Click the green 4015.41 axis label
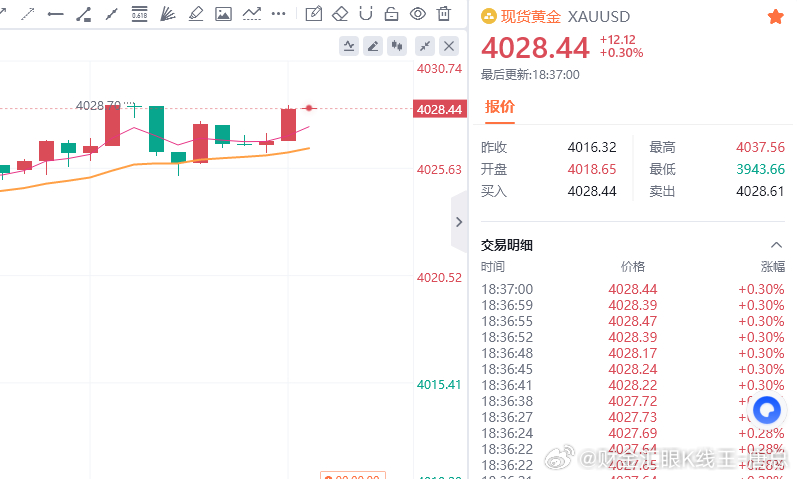The height and width of the screenshot is (479, 797). [439, 385]
